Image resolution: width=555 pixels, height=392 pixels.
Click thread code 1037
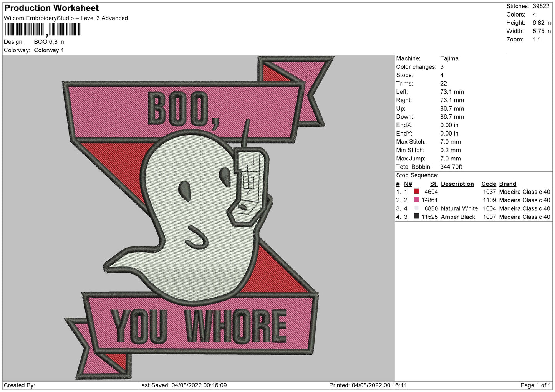tap(490, 192)
